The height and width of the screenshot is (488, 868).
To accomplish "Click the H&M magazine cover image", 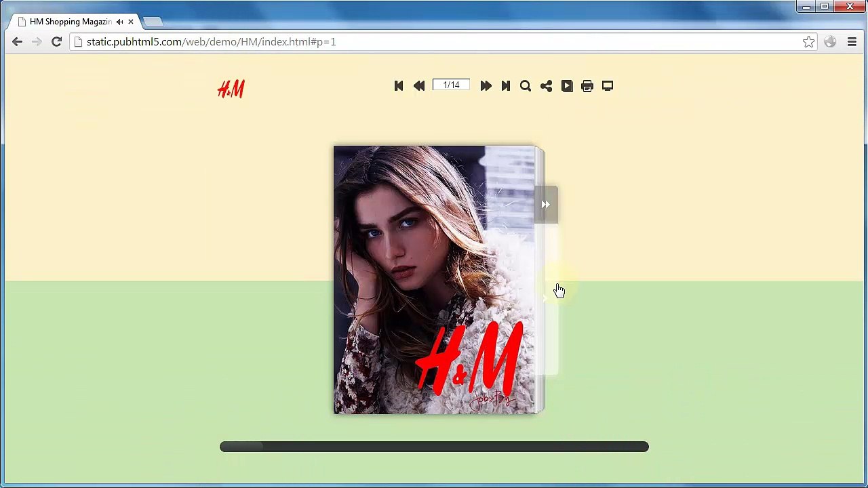I will click(434, 279).
